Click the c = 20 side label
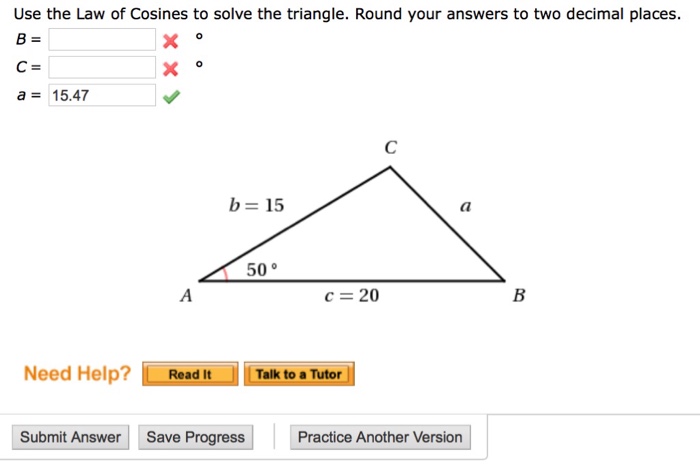Image resolution: width=700 pixels, height=474 pixels. coord(352,296)
